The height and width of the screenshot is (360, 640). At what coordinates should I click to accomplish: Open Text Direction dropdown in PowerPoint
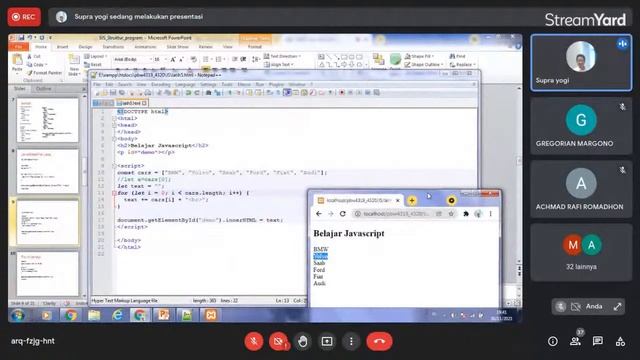(282, 56)
